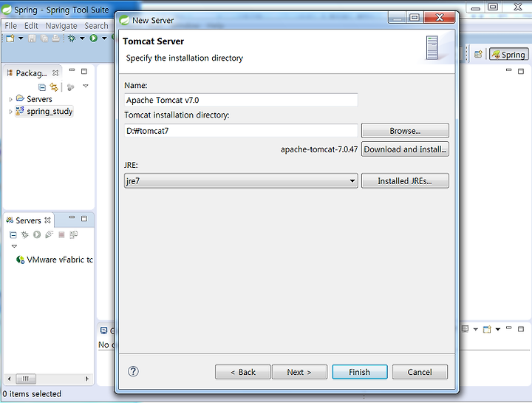Select the Servers view tab
The width and height of the screenshot is (532, 403).
point(28,220)
